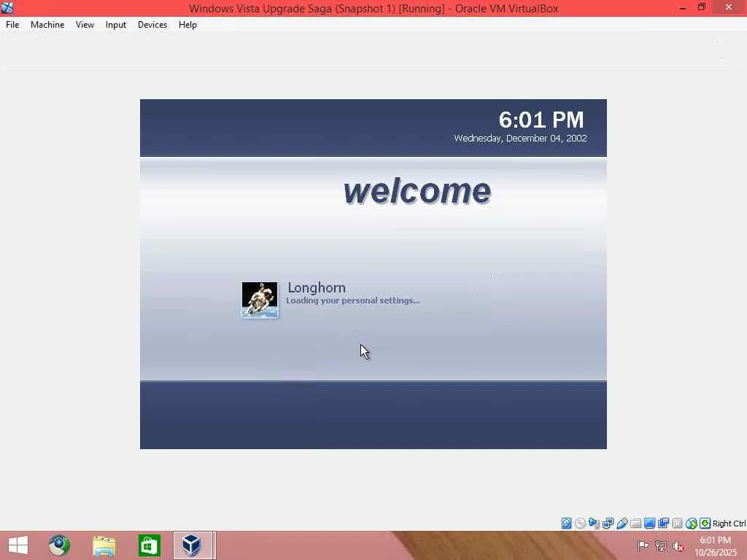Open File Explorer from the taskbar
This screenshot has height=560, width=747.
[x=104, y=545]
